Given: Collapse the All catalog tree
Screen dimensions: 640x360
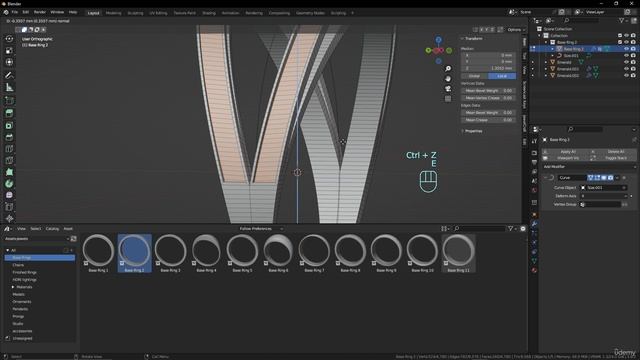Looking at the screenshot, I should coord(7,250).
